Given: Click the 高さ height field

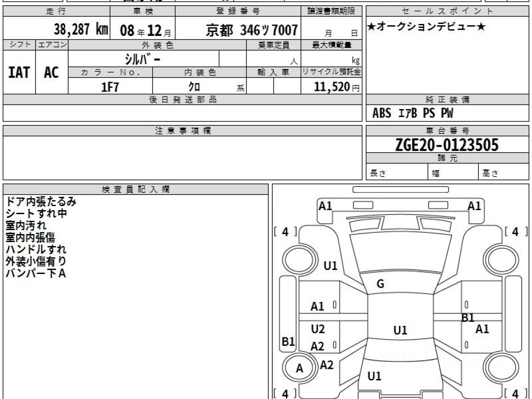Looking at the screenshot, I should [x=504, y=172].
